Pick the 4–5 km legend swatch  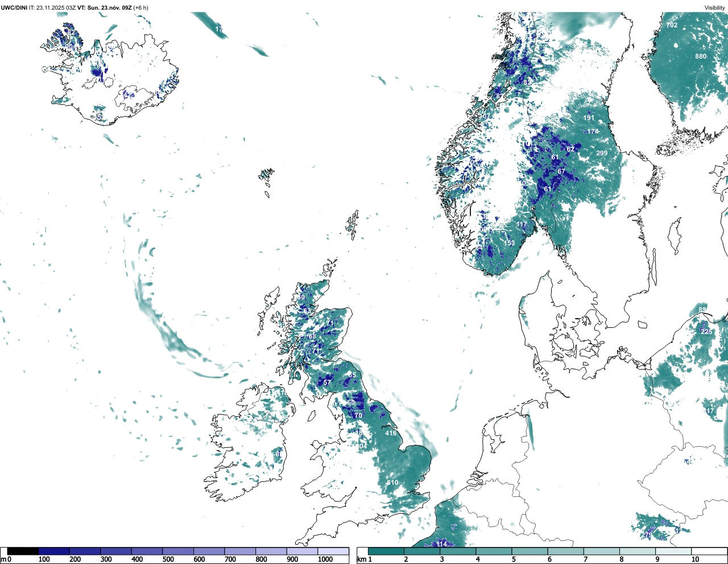coord(494,551)
